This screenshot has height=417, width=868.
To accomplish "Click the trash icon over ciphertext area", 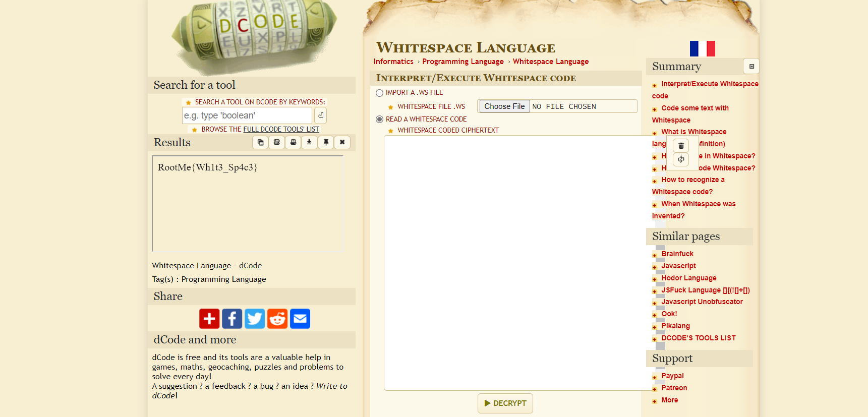I will click(x=681, y=146).
